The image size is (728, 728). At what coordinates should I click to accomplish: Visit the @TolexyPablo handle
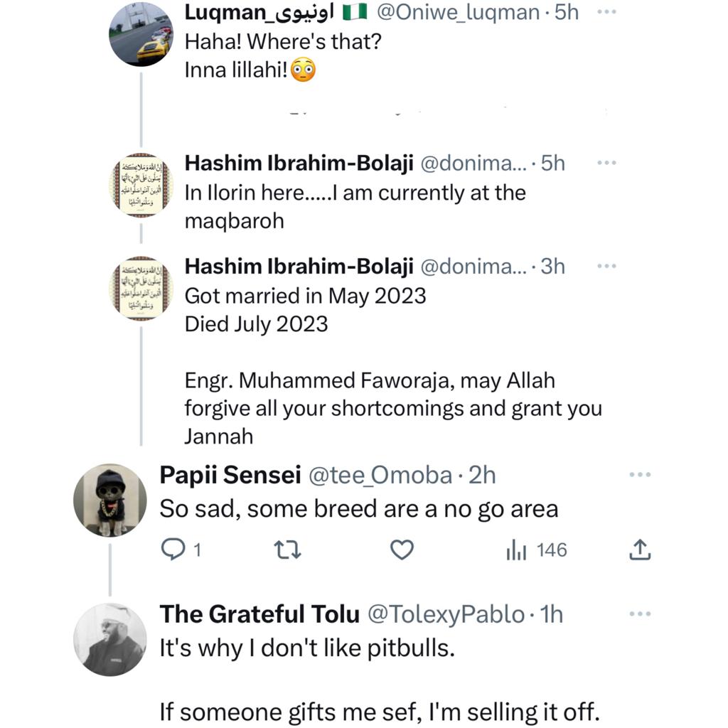pyautogui.click(x=446, y=614)
